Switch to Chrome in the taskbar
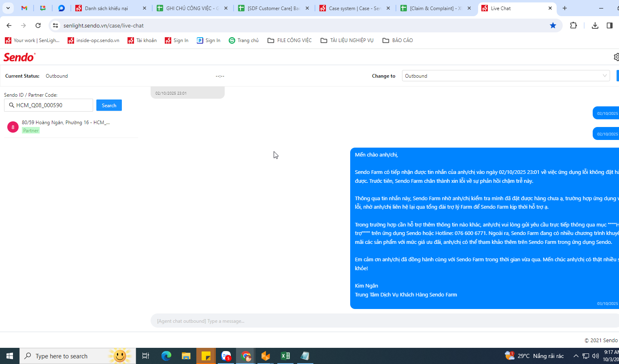 coord(246,356)
